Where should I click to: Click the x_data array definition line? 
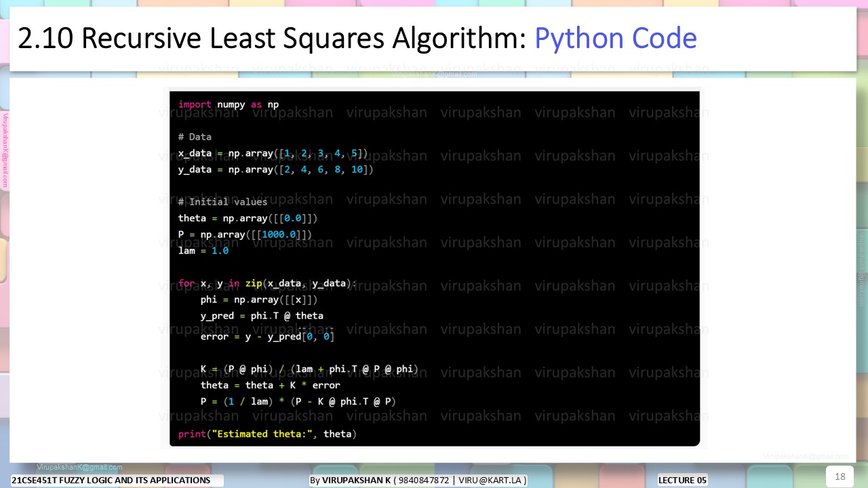[x=273, y=153]
